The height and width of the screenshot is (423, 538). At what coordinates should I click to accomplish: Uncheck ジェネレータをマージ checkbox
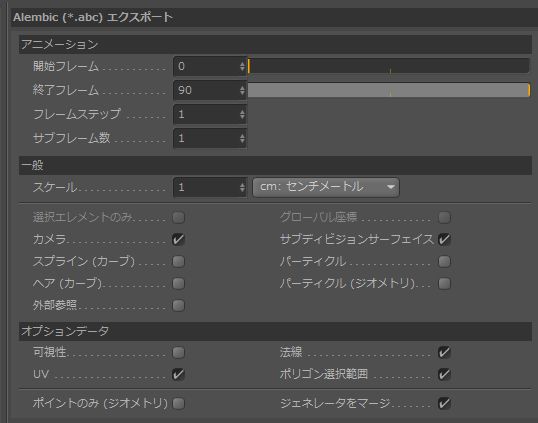[x=444, y=403]
